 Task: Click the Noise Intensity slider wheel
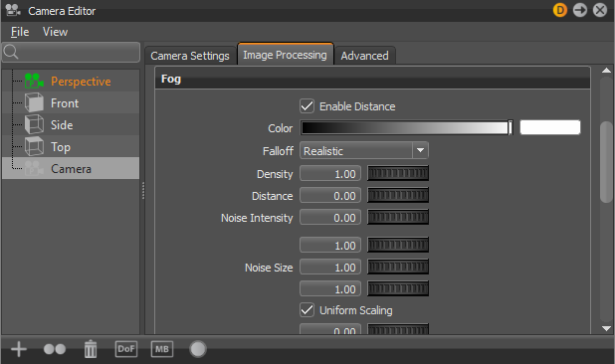398,217
